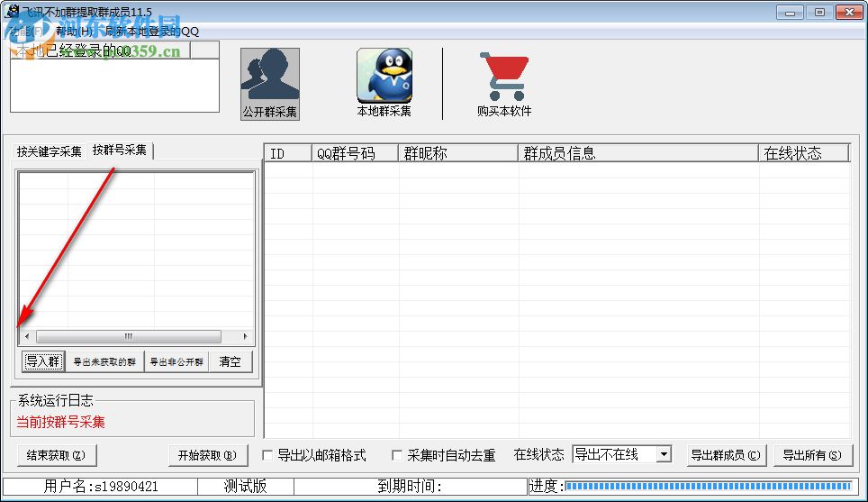Click the 群成员信息 column header
Screen dimensions: 868x502
(x=637, y=153)
